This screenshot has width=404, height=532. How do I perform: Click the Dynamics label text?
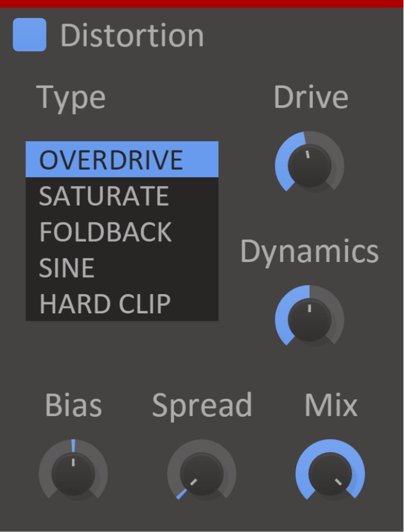[310, 251]
